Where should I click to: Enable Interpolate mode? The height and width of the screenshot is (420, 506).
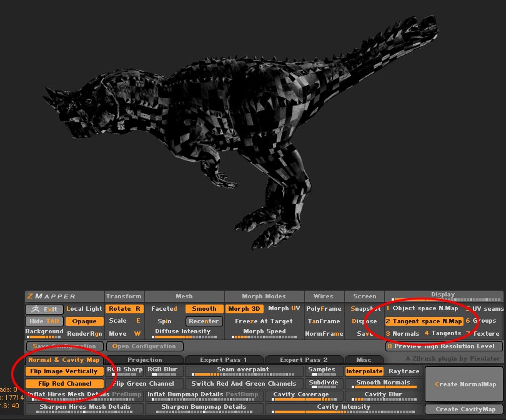point(364,371)
